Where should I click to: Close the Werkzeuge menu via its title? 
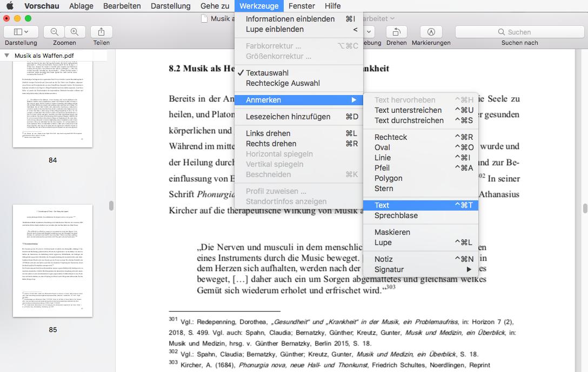259,5
